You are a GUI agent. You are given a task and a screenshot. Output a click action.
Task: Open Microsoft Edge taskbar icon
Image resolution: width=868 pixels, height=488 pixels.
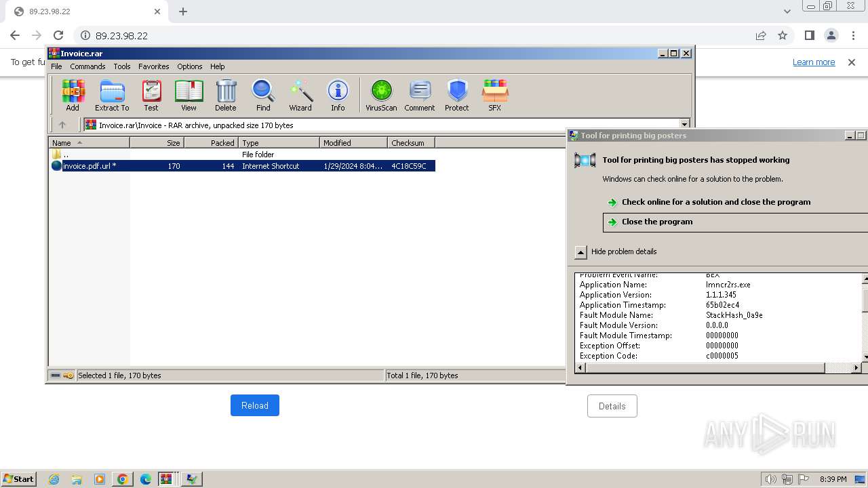tap(145, 479)
